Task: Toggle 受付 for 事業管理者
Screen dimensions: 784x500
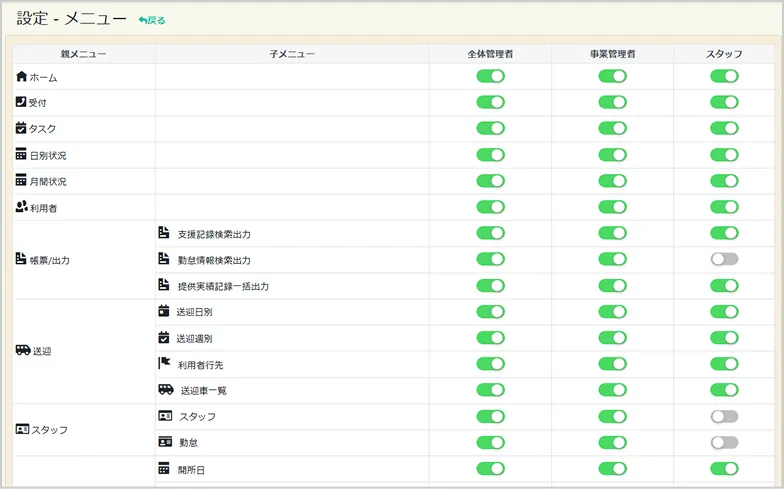Action: click(x=612, y=102)
